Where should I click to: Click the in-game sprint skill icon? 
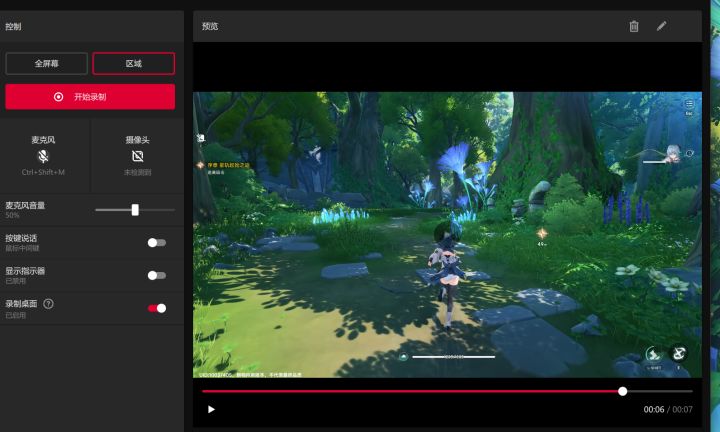pos(653,354)
